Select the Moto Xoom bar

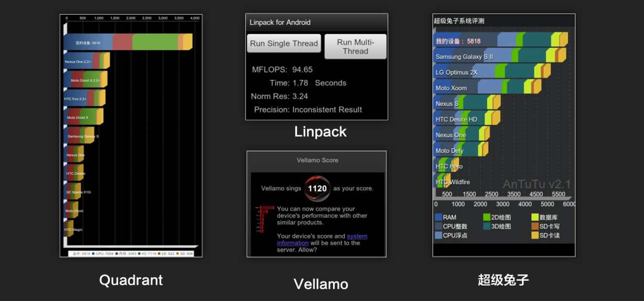pos(487,87)
